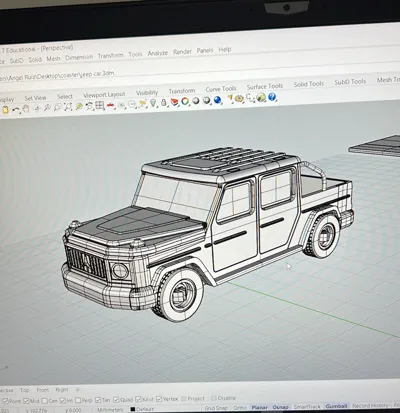Open the Transform menu in menu bar

[111, 56]
